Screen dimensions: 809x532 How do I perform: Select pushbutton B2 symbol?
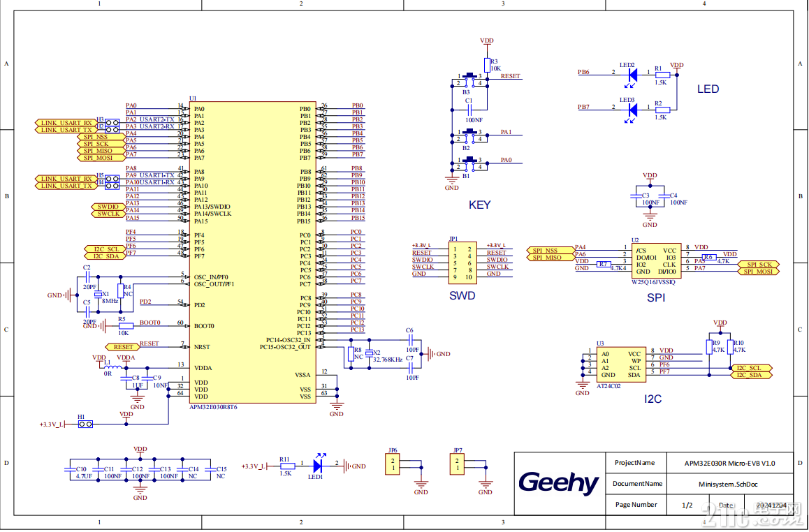[x=469, y=135]
